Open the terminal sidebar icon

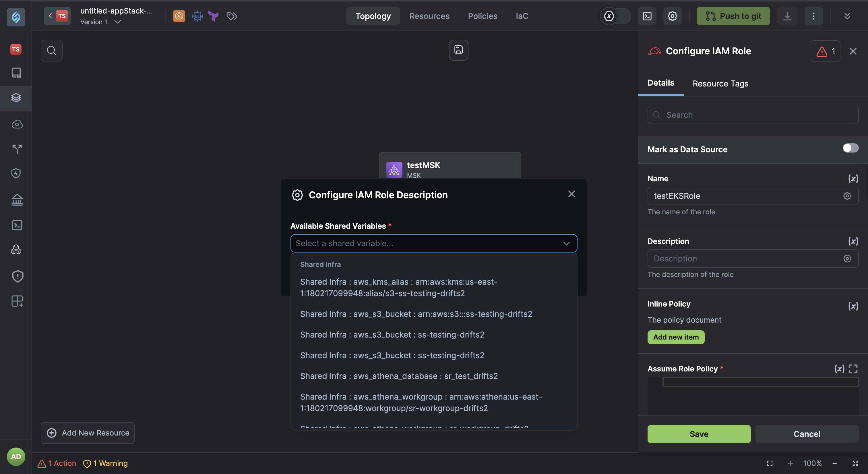[x=17, y=225]
